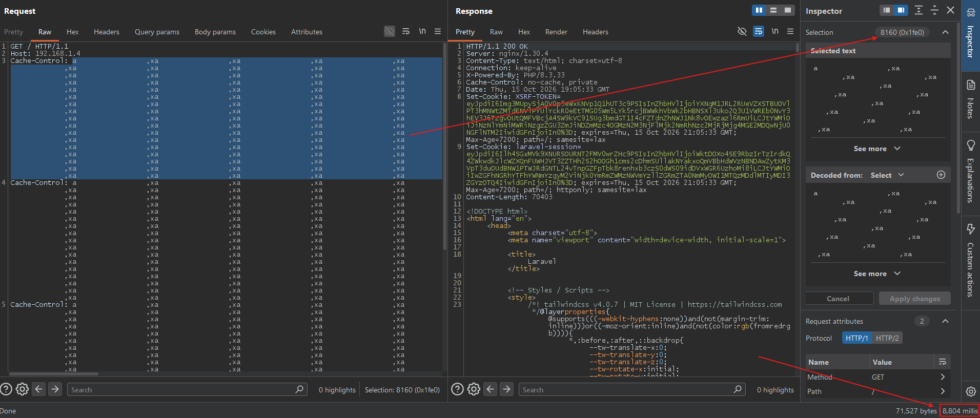Open sidebar settings gear icon

click(971, 391)
